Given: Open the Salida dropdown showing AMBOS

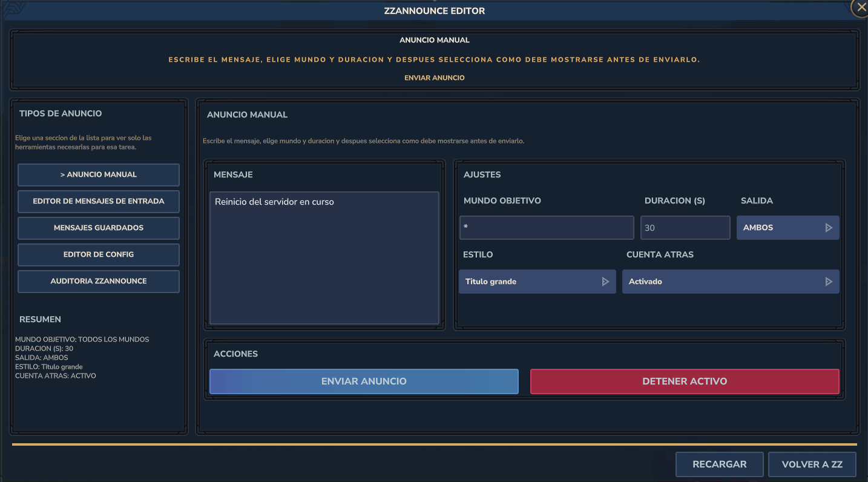Looking at the screenshot, I should [787, 228].
